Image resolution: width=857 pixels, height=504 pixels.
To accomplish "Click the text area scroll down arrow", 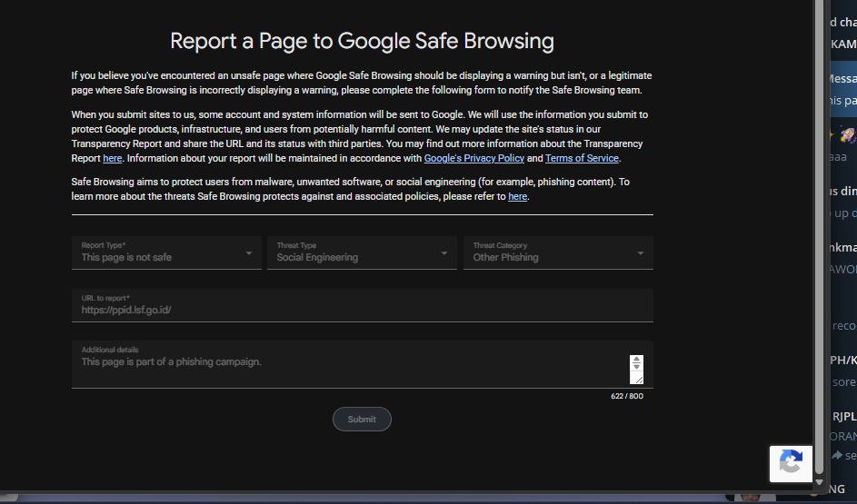I will 636,367.
